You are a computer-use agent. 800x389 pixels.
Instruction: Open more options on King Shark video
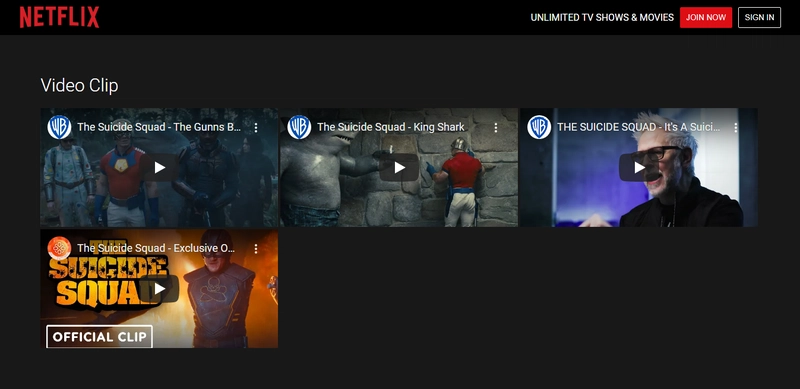pos(495,127)
